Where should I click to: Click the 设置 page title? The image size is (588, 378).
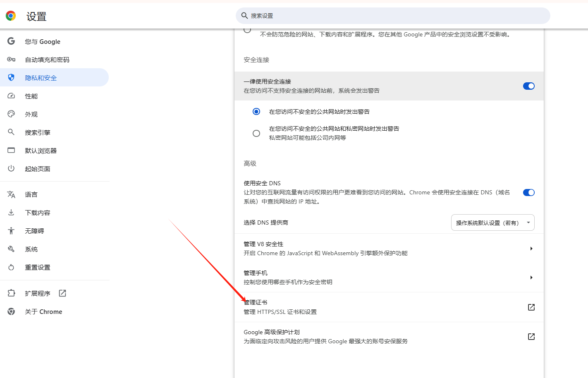pos(36,17)
